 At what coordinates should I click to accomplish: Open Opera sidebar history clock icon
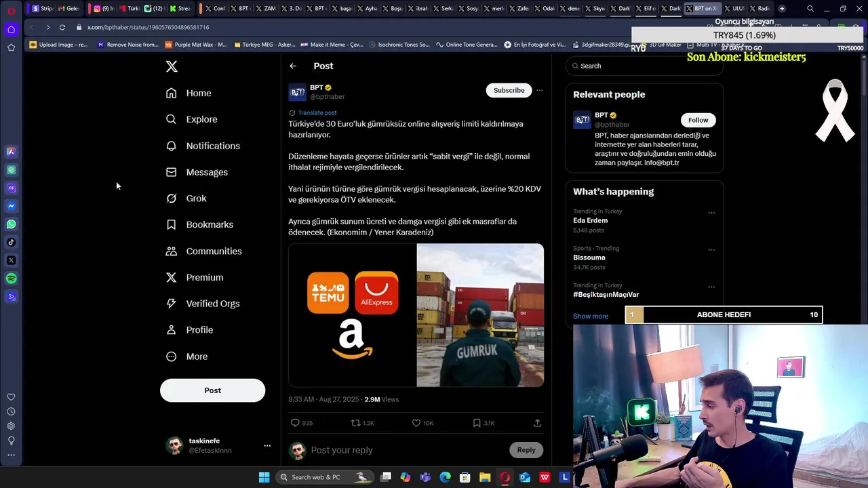click(11, 411)
